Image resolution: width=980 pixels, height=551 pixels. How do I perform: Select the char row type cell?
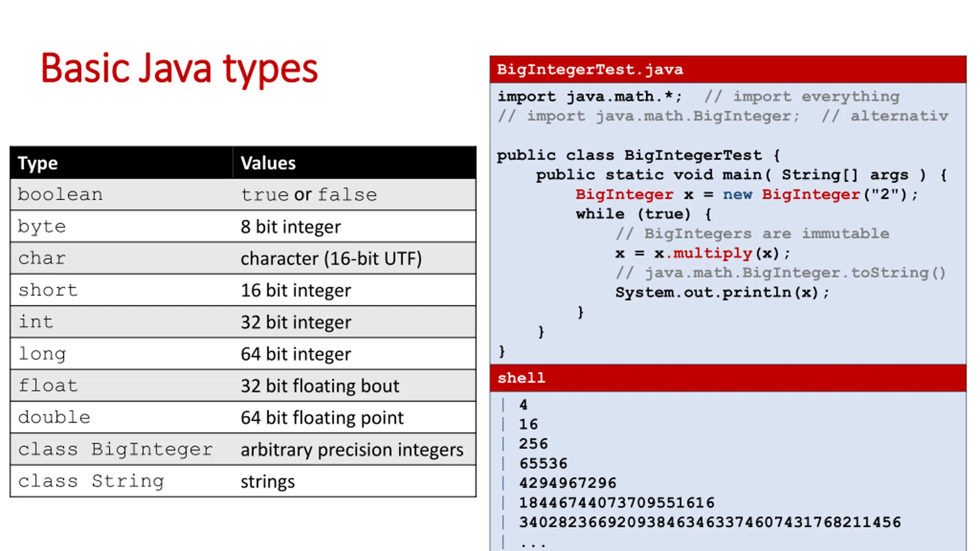(x=42, y=258)
